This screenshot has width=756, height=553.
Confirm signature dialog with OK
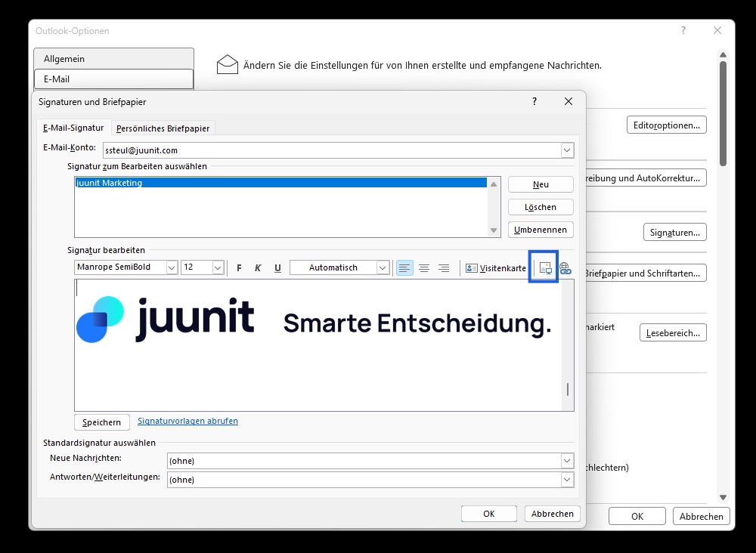[x=489, y=514]
